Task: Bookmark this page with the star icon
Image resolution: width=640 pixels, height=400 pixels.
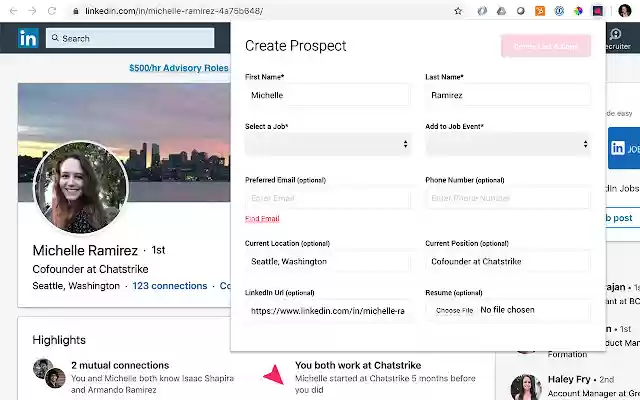Action: point(458,11)
